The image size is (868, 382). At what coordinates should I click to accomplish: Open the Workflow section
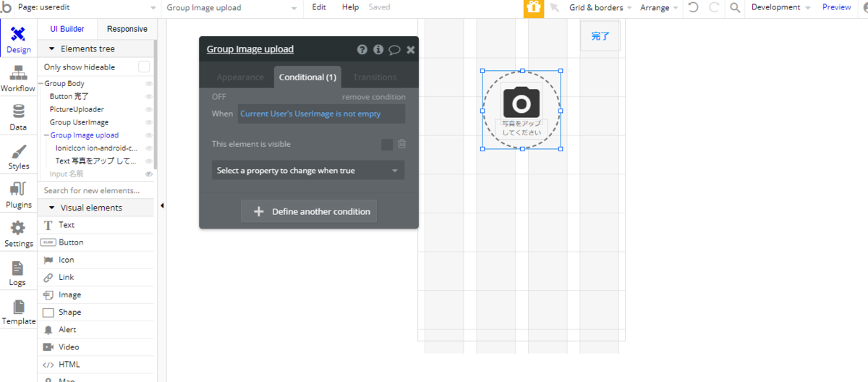coord(18,79)
